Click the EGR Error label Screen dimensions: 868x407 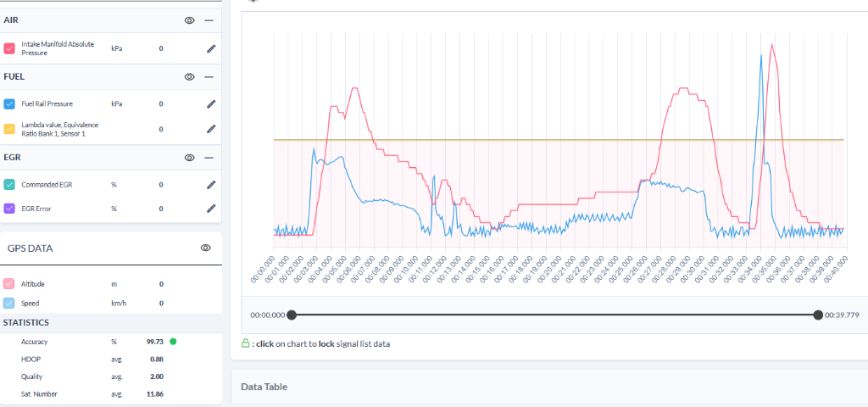36,209
